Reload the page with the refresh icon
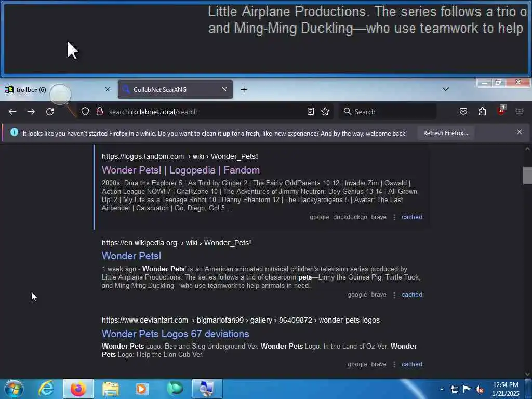 (50, 112)
